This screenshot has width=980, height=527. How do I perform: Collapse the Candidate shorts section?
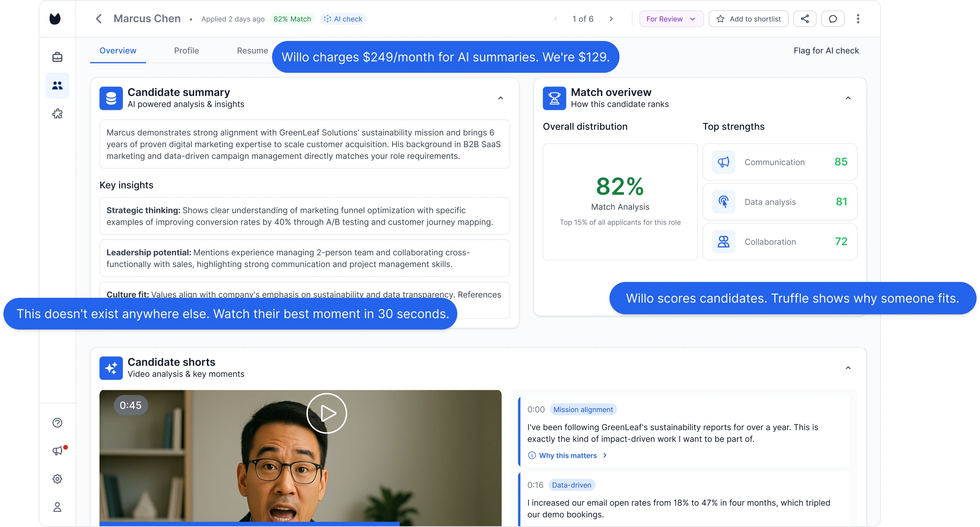tap(848, 368)
